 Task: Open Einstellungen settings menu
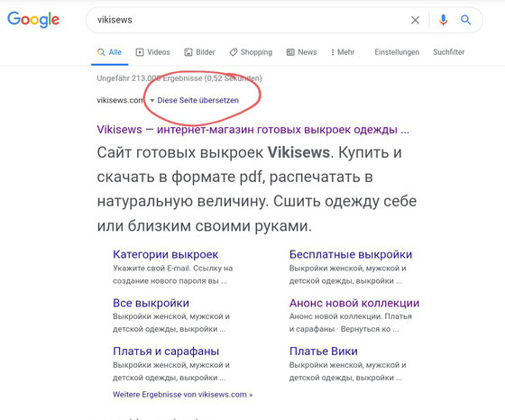click(x=397, y=52)
